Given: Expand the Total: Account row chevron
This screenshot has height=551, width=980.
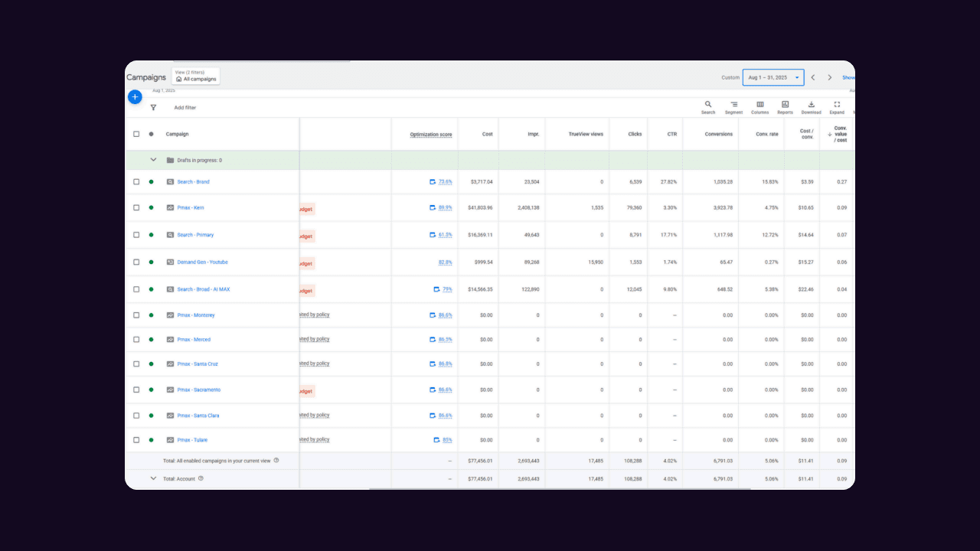Looking at the screenshot, I should coord(153,478).
